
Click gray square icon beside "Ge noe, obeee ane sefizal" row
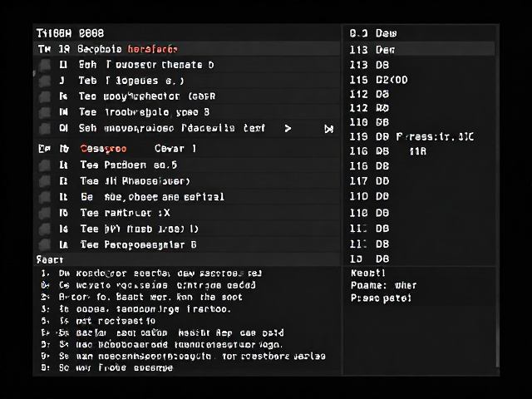coord(44,197)
